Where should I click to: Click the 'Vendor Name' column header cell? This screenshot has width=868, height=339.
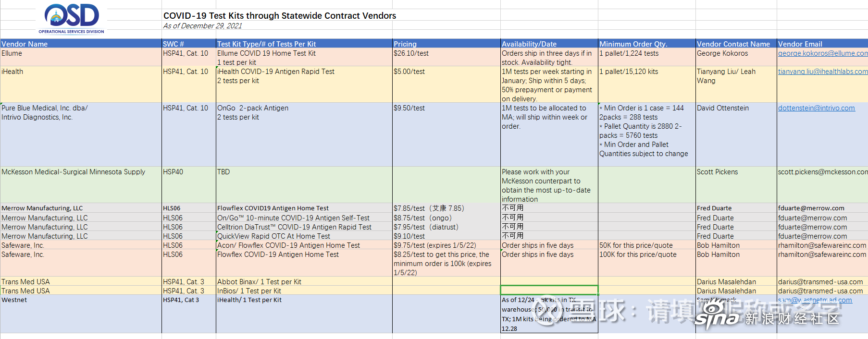pyautogui.click(x=81, y=44)
